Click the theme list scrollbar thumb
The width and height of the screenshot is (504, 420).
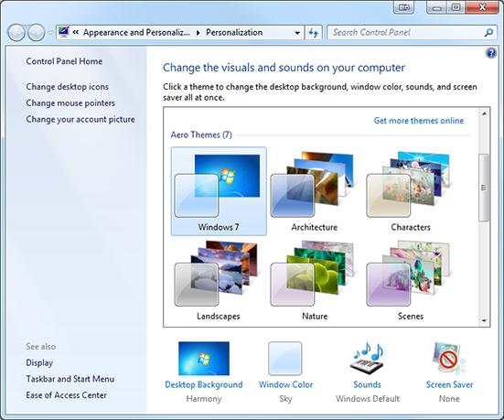pos(484,188)
